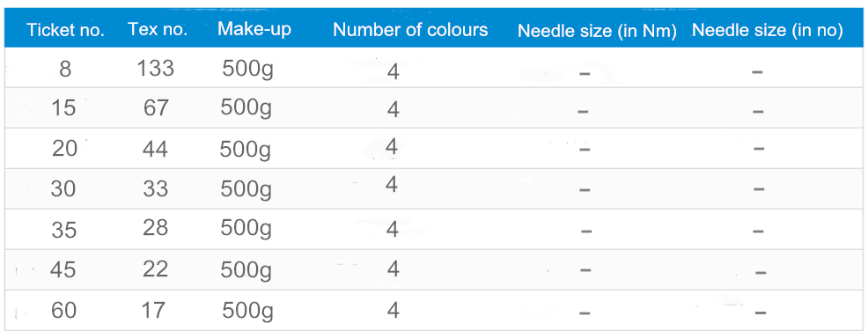Screen dimensions: 868x331
Task: Click the Make-up column header
Action: coord(254,29)
